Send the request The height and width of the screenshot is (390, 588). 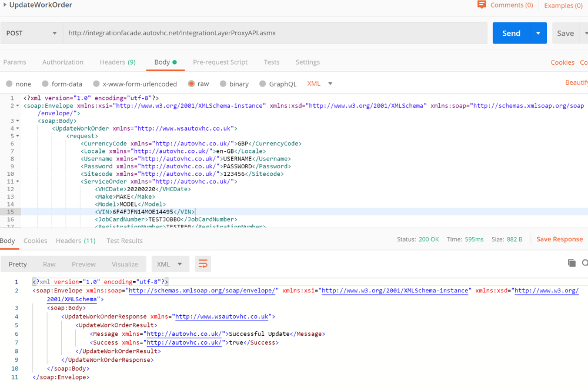pyautogui.click(x=512, y=33)
